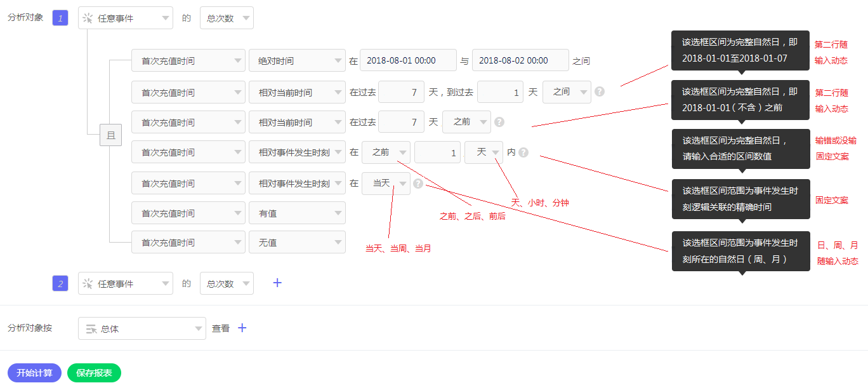
Task: Click help icon after 内 text
Action: tap(523, 152)
